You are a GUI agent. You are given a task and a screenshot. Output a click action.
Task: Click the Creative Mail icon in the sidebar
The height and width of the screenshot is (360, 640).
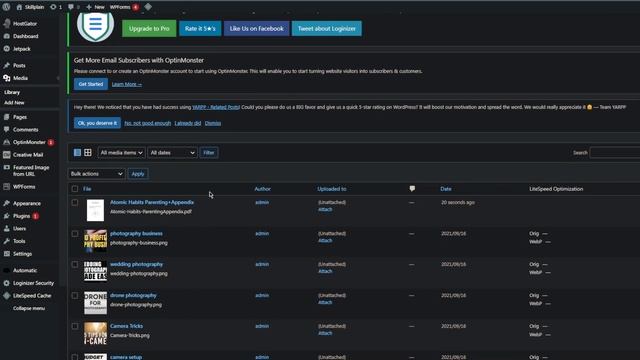(7, 155)
